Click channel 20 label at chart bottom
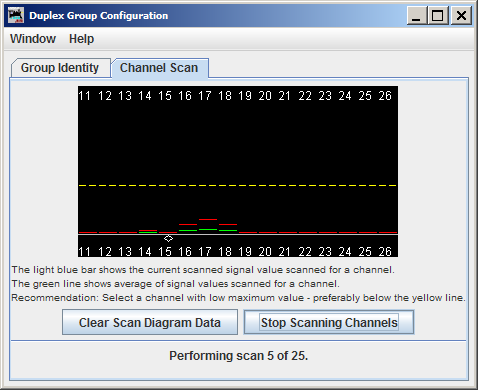Viewport: 478px width, 390px height. (x=265, y=251)
